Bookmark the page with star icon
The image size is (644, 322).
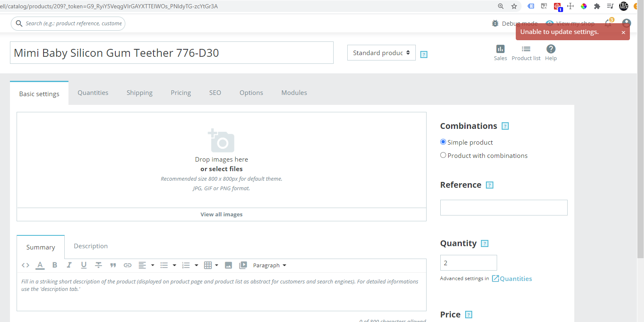pos(514,6)
